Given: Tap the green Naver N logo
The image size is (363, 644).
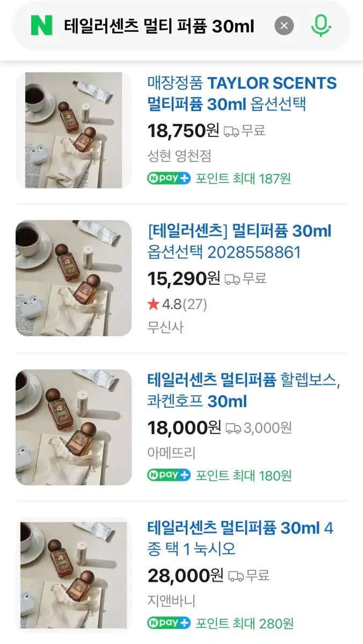Looking at the screenshot, I should point(41,26).
